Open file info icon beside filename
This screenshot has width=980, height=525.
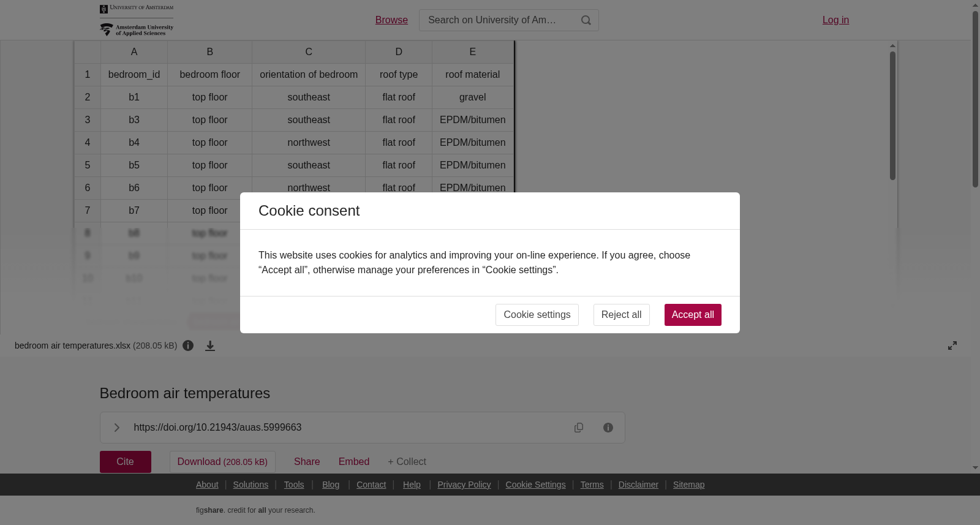[188, 346]
